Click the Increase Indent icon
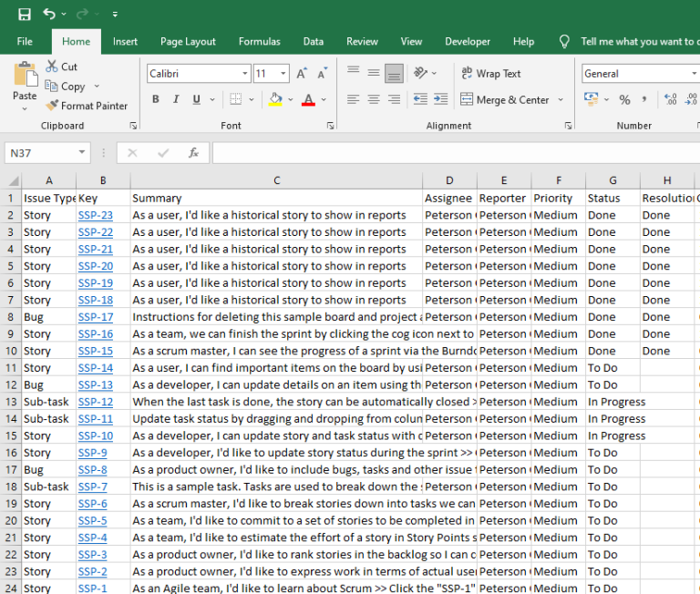Viewport: 700px width, 594px height. tap(440, 99)
